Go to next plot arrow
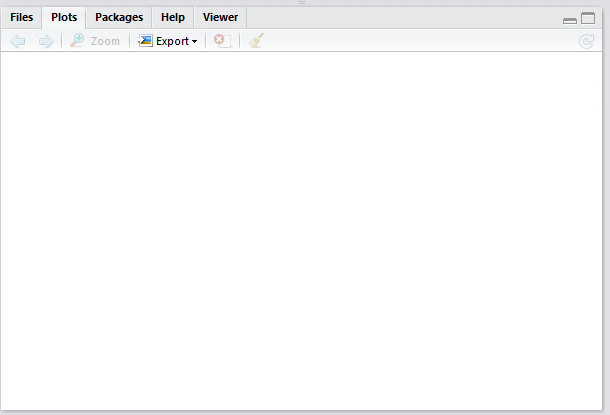 46,41
